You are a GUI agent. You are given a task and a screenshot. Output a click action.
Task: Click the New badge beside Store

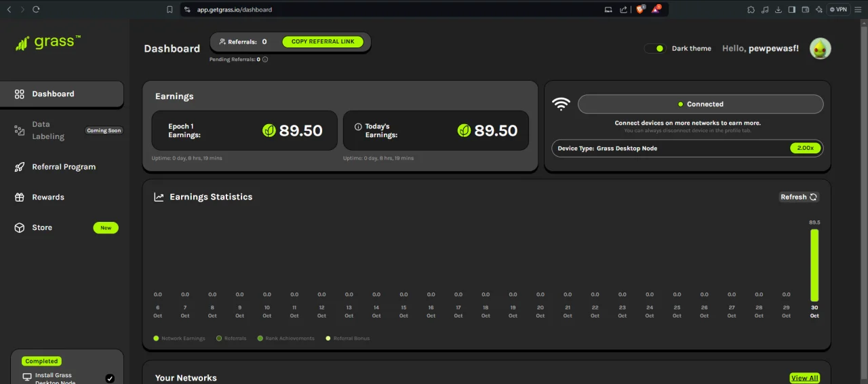[x=106, y=228]
